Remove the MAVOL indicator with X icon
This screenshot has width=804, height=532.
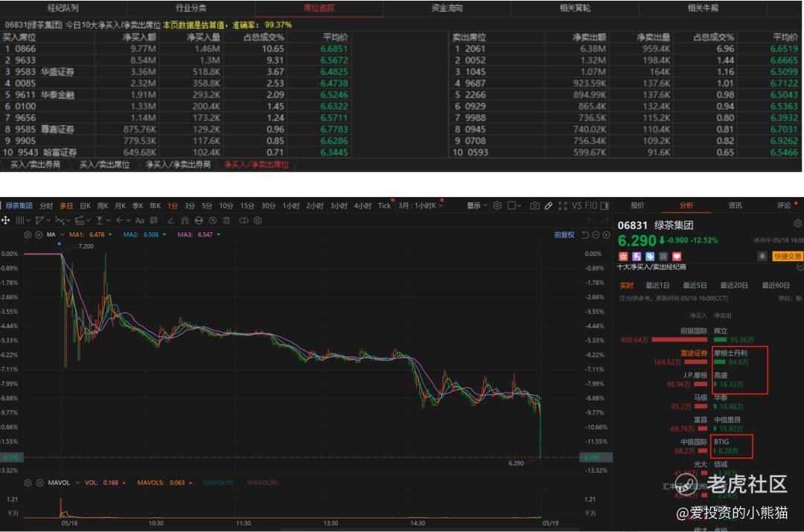[39, 483]
